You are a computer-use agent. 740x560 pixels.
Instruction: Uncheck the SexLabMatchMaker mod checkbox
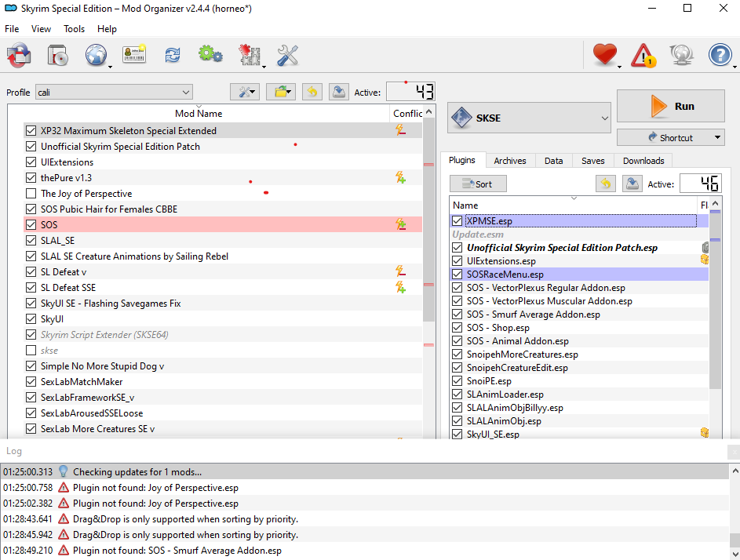click(x=31, y=382)
